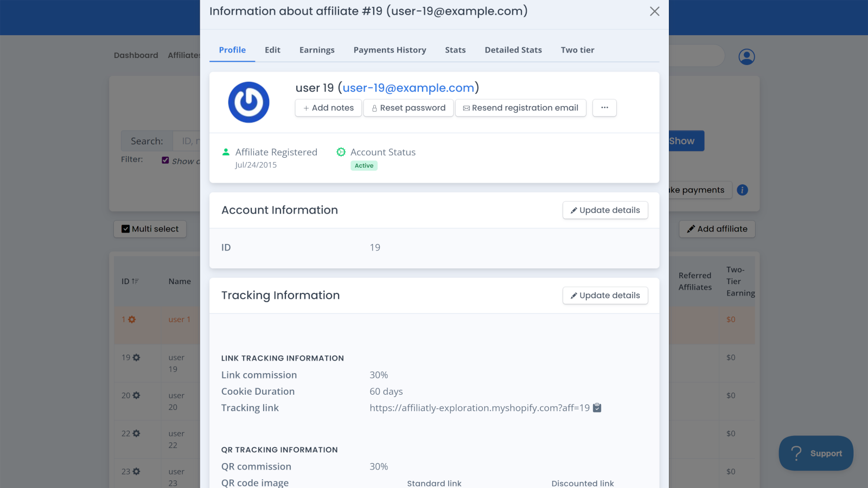868x488 pixels.
Task: Click user-19@example.com email link
Action: click(408, 88)
